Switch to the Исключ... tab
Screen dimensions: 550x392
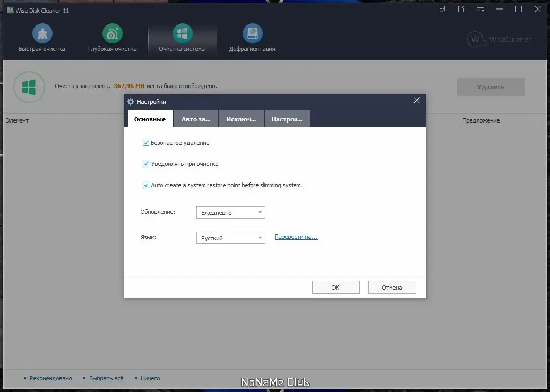(x=242, y=119)
